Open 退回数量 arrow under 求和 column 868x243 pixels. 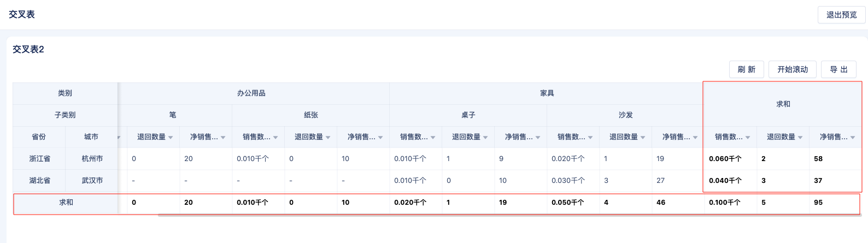[x=800, y=138]
